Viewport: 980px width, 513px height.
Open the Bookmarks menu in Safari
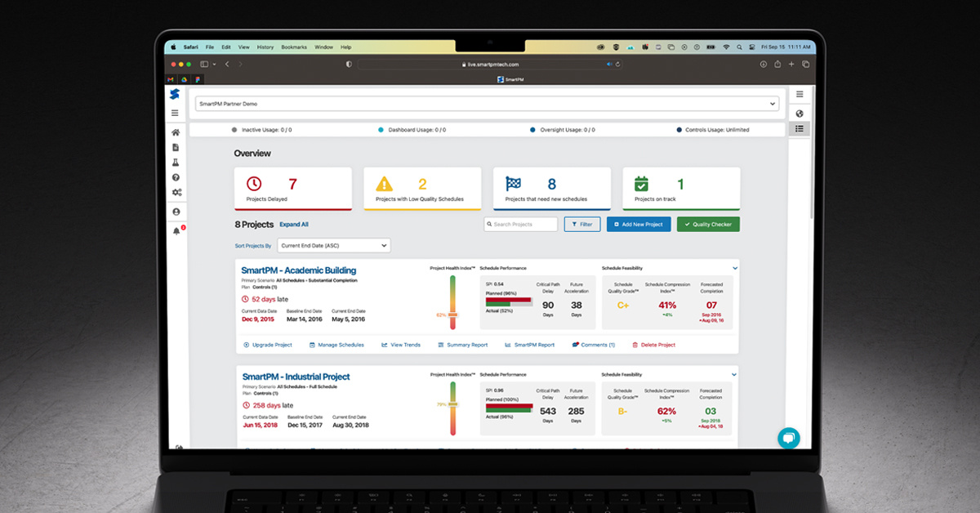[293, 47]
